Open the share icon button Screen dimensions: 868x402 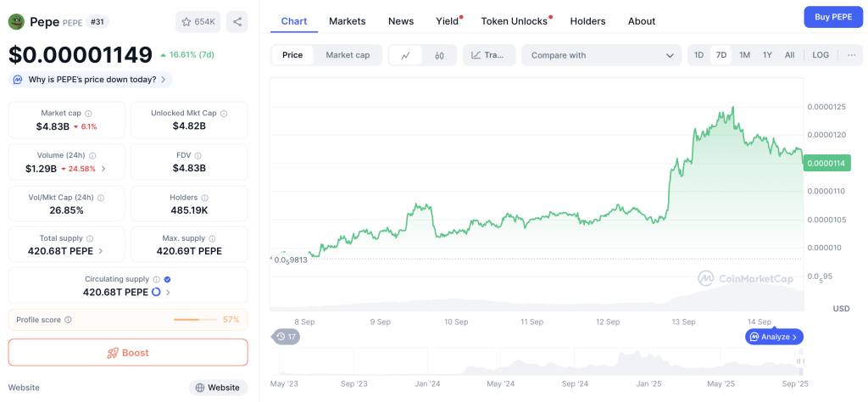(237, 21)
